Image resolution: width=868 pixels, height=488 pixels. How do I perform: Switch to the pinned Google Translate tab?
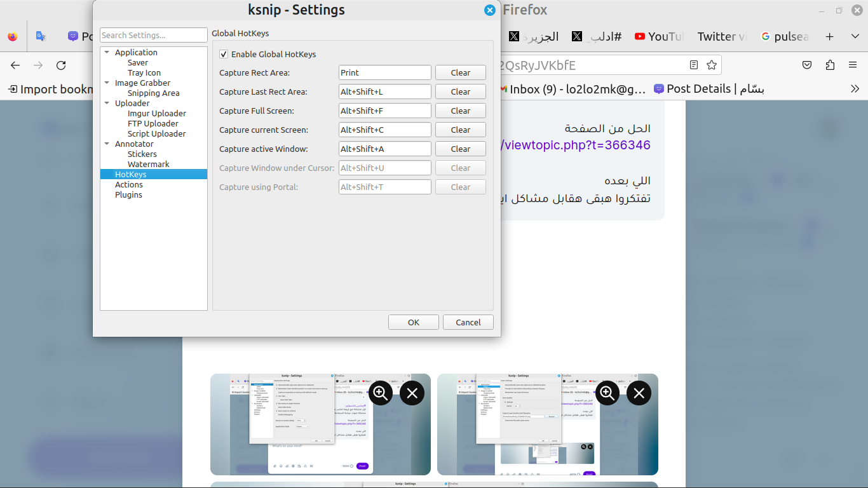click(x=41, y=37)
